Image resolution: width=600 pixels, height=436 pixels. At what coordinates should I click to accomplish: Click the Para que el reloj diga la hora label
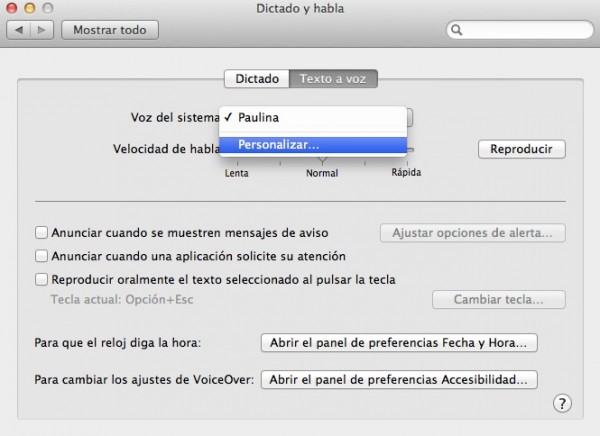tap(118, 343)
